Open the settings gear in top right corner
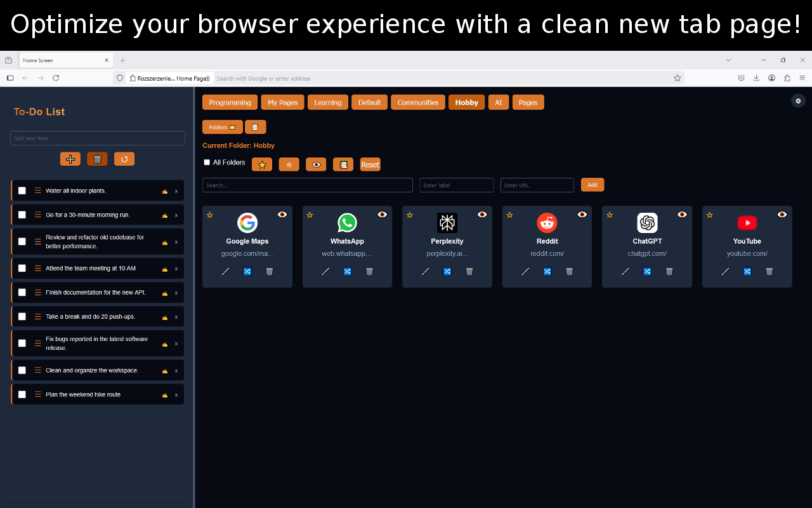The image size is (812, 508). (798, 100)
